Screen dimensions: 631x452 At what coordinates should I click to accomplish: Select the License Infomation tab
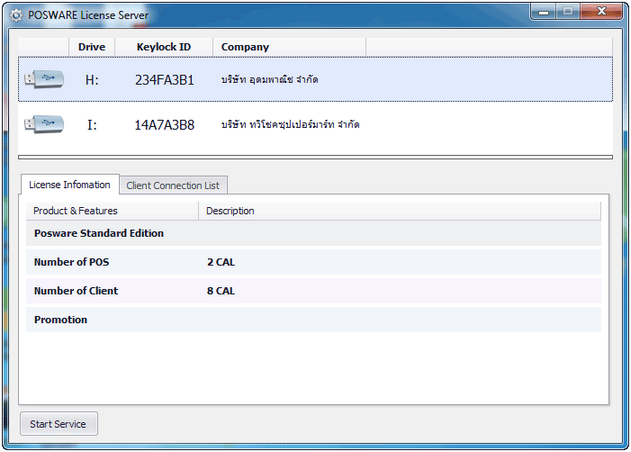[x=69, y=185]
